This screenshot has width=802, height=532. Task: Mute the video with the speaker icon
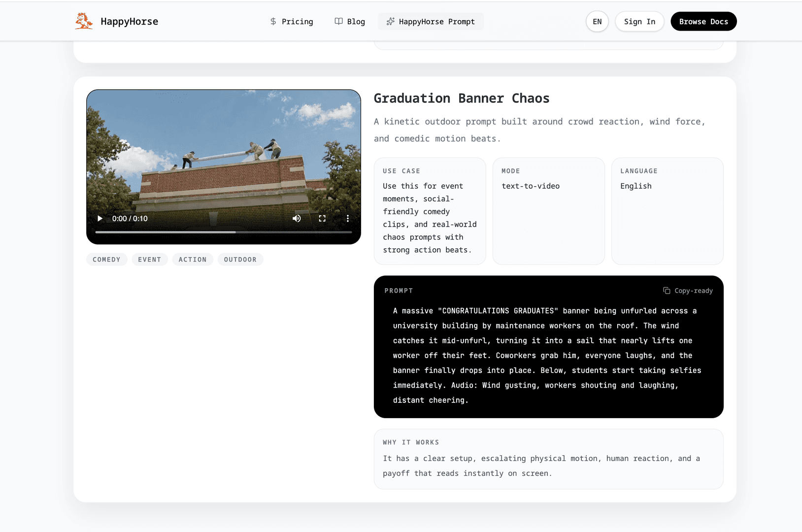297,218
